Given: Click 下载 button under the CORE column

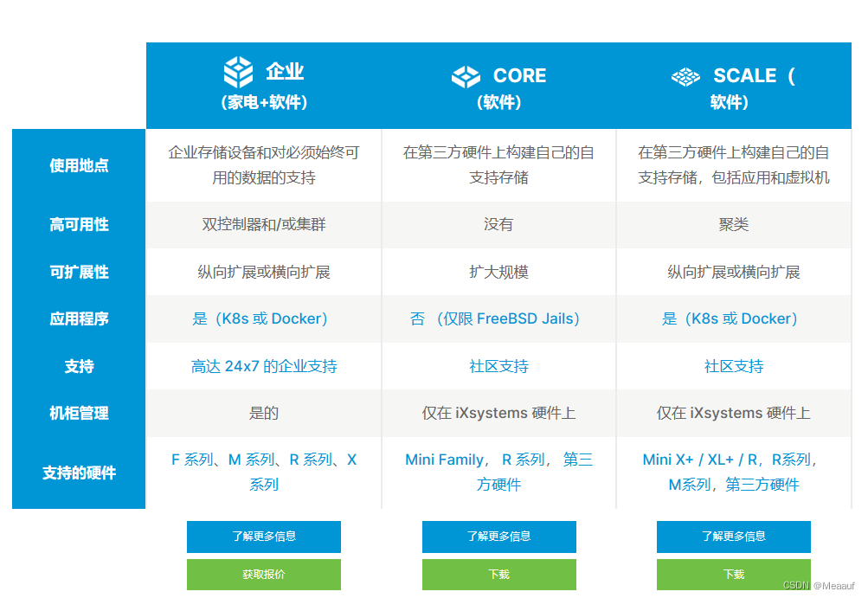Looking at the screenshot, I should [x=498, y=575].
